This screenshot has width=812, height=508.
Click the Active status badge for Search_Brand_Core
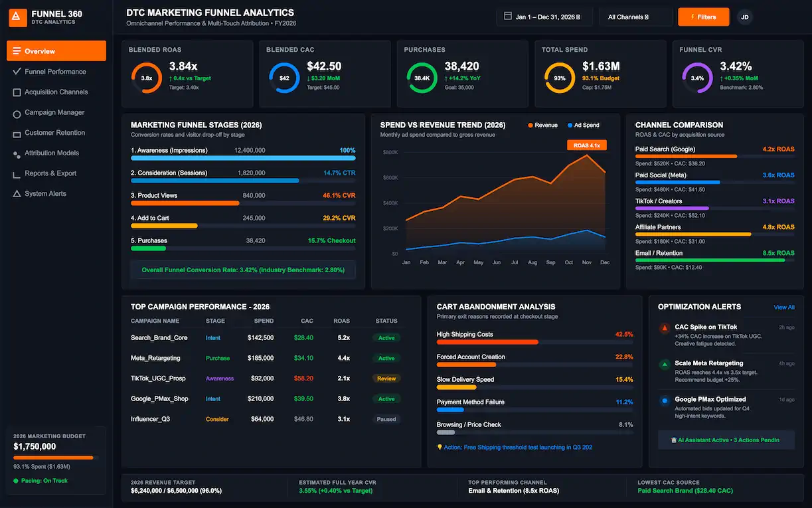[x=386, y=338]
